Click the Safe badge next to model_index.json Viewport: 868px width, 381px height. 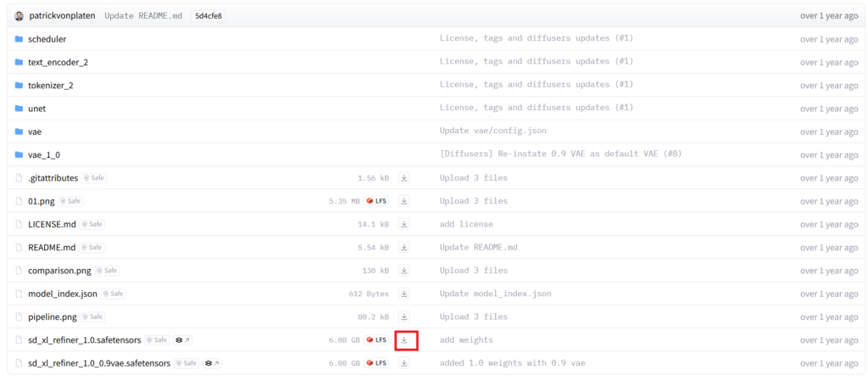pos(113,294)
